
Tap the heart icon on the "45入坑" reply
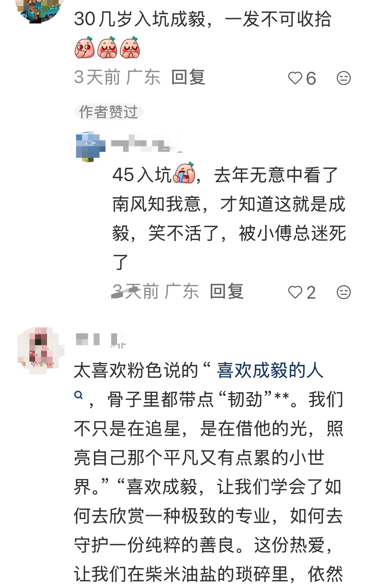(x=295, y=292)
